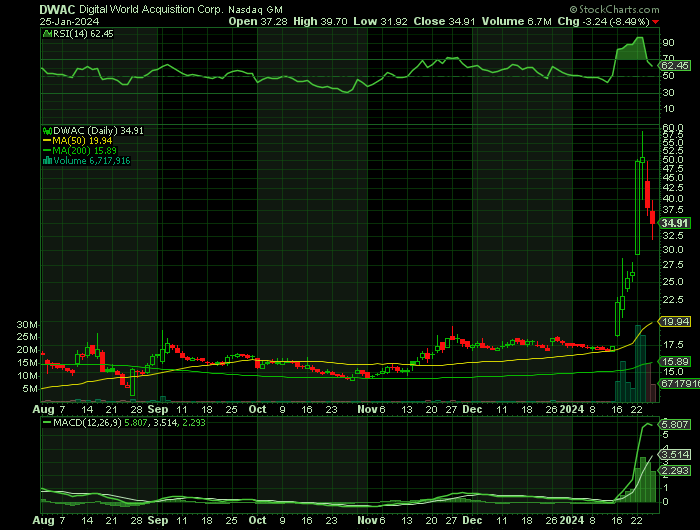Screen dimensions: 700x530
Task: Click the 25-Jan-2024 date label
Action: (69, 21)
